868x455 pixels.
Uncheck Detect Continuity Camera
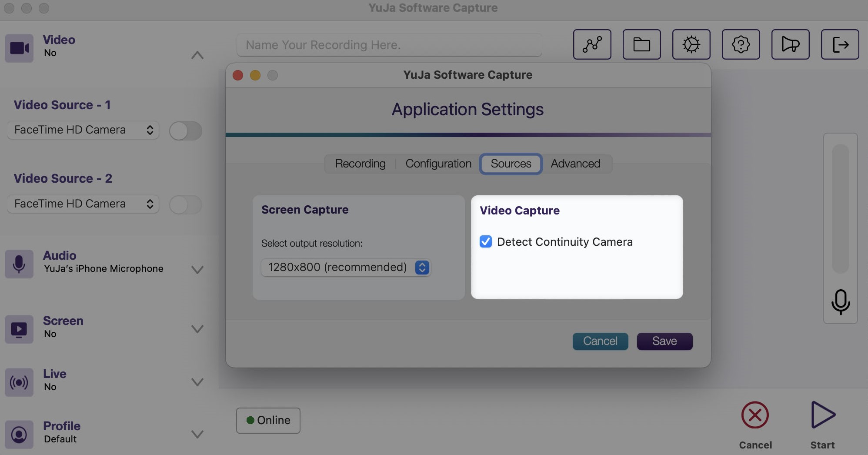486,242
